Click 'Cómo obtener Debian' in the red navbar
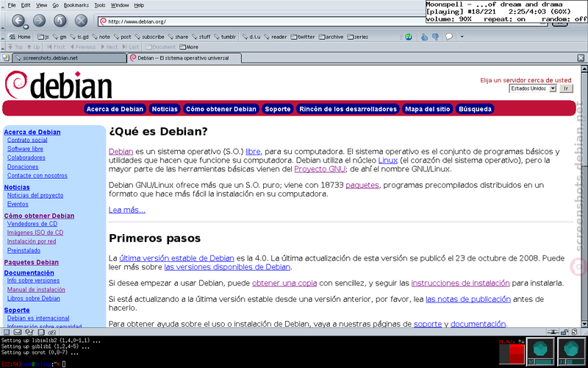Image resolution: width=588 pixels, height=368 pixels. coord(221,109)
